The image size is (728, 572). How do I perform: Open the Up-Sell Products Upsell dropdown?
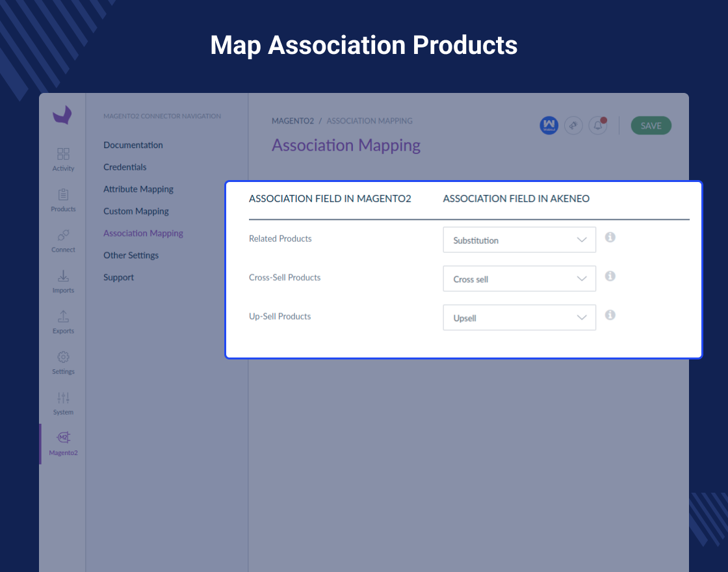tap(519, 318)
